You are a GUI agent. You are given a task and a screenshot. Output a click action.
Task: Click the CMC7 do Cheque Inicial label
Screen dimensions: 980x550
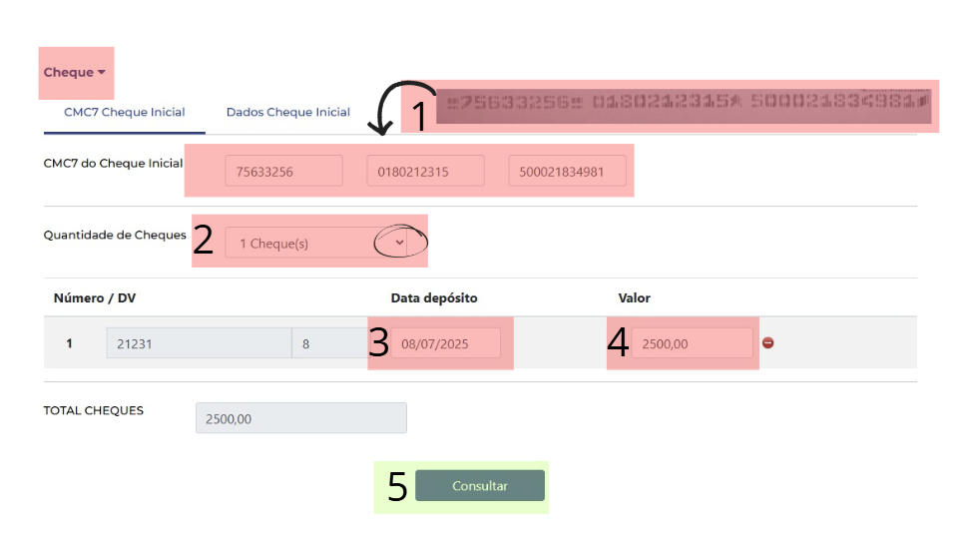[113, 163]
